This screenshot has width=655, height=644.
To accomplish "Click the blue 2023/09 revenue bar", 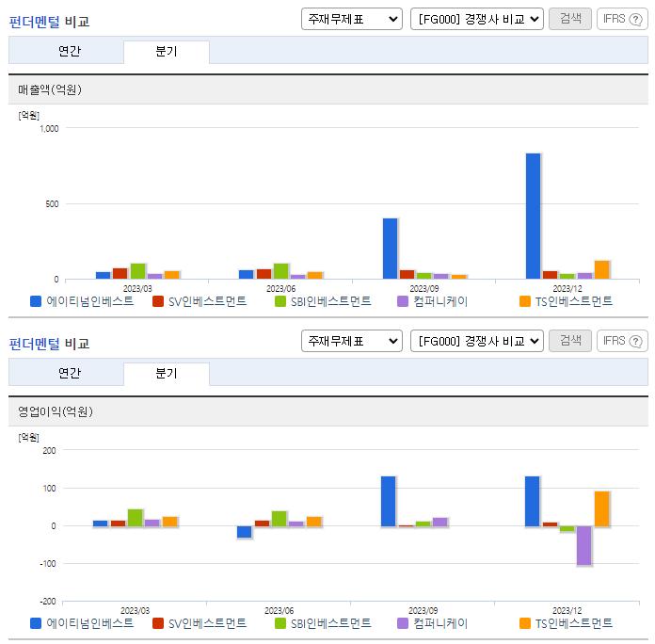I will [x=391, y=249].
